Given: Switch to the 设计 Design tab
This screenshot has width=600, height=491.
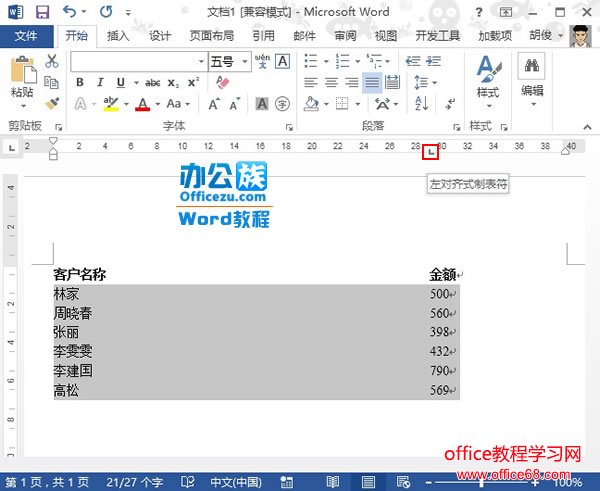Looking at the screenshot, I should (x=160, y=36).
